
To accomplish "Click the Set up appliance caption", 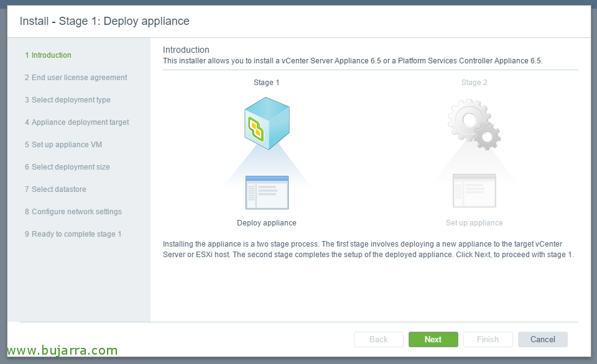I will point(474,223).
